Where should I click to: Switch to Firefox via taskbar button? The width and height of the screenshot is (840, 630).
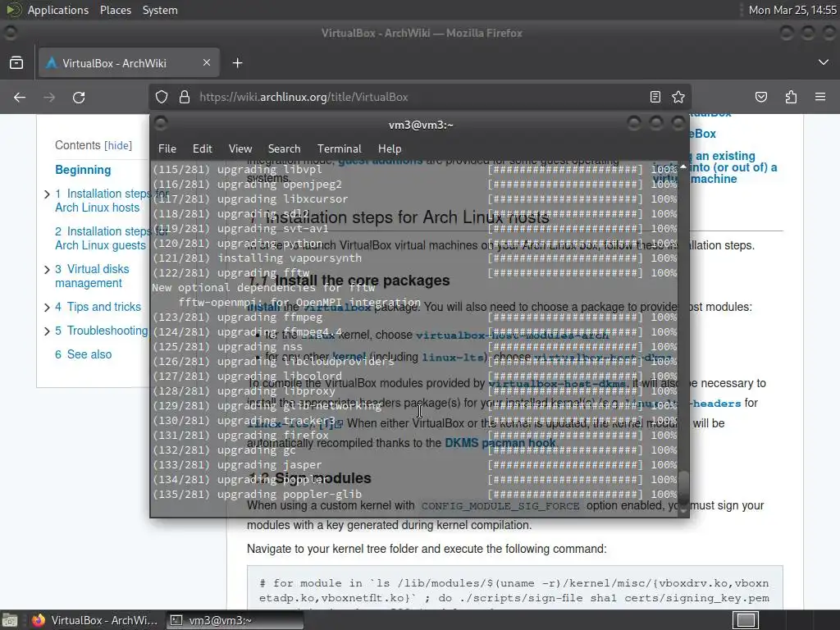[x=95, y=620]
